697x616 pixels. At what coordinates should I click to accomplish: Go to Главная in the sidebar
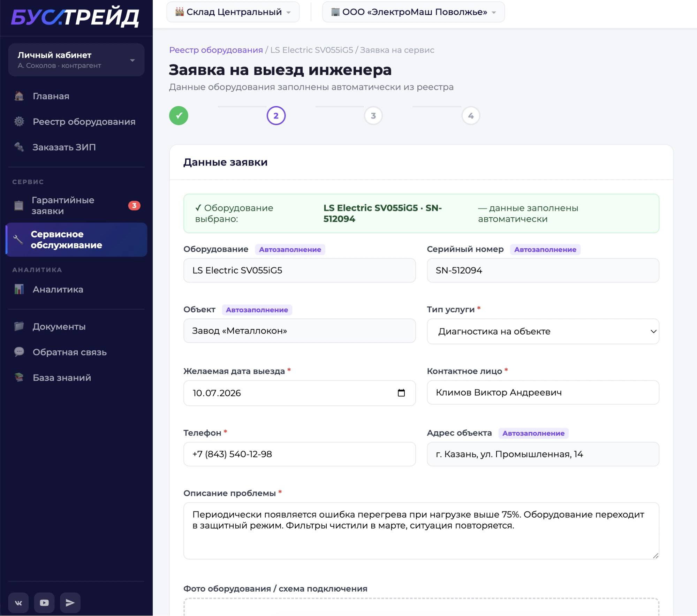(x=76, y=96)
